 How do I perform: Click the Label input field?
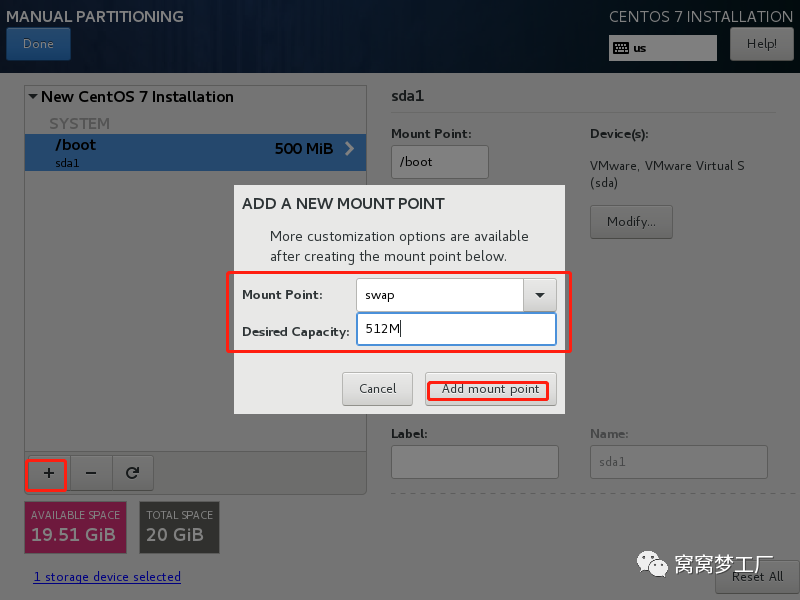click(474, 462)
